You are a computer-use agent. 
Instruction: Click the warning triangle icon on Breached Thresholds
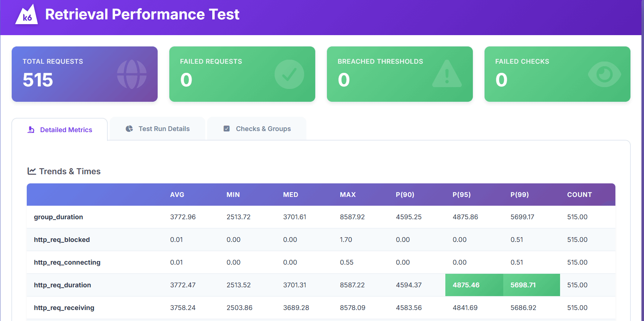coord(447,74)
